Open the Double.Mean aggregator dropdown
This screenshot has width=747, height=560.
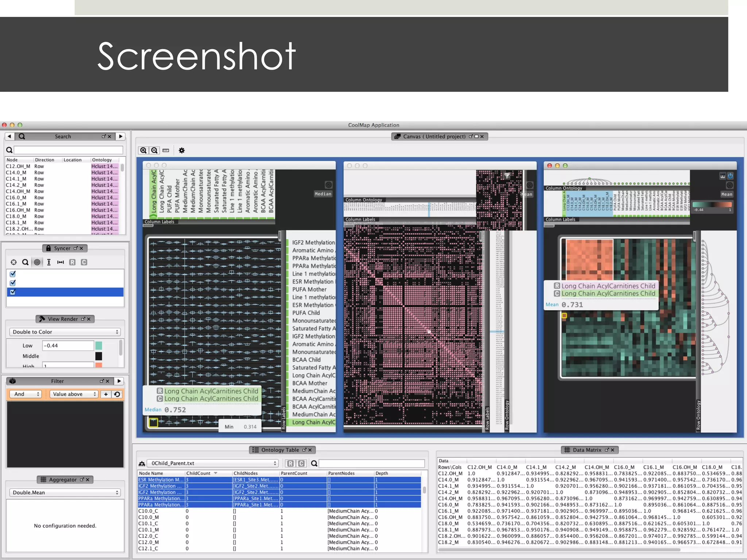(x=65, y=493)
